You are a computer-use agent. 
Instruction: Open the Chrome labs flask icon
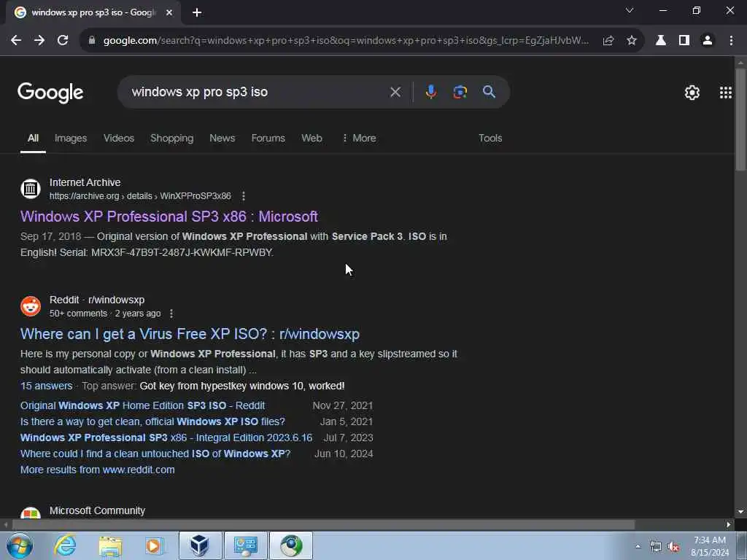661,41
